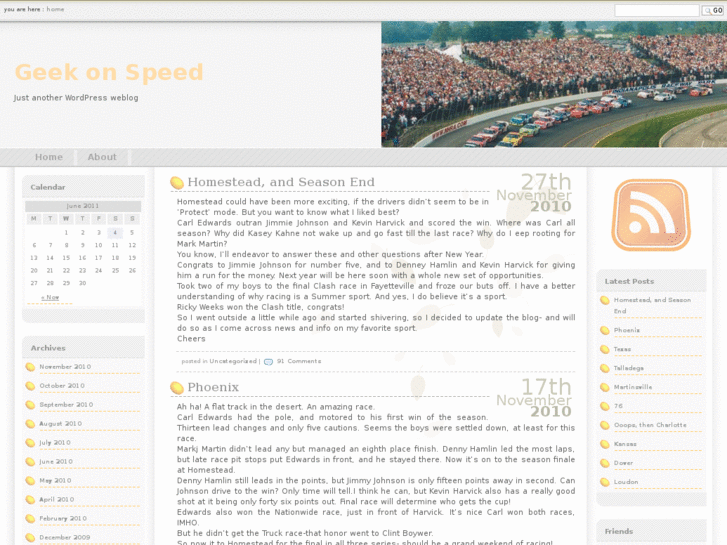
Task: Open May 2010 archive
Action: pos(56,481)
